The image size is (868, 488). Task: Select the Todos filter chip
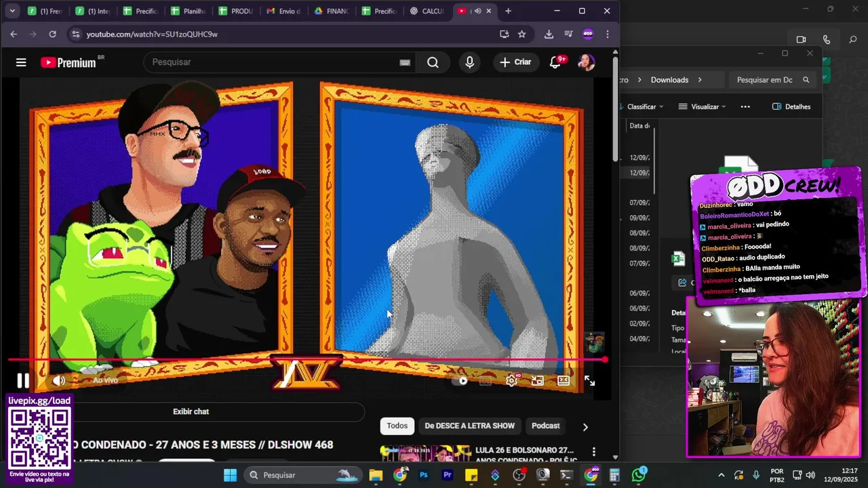tap(397, 426)
